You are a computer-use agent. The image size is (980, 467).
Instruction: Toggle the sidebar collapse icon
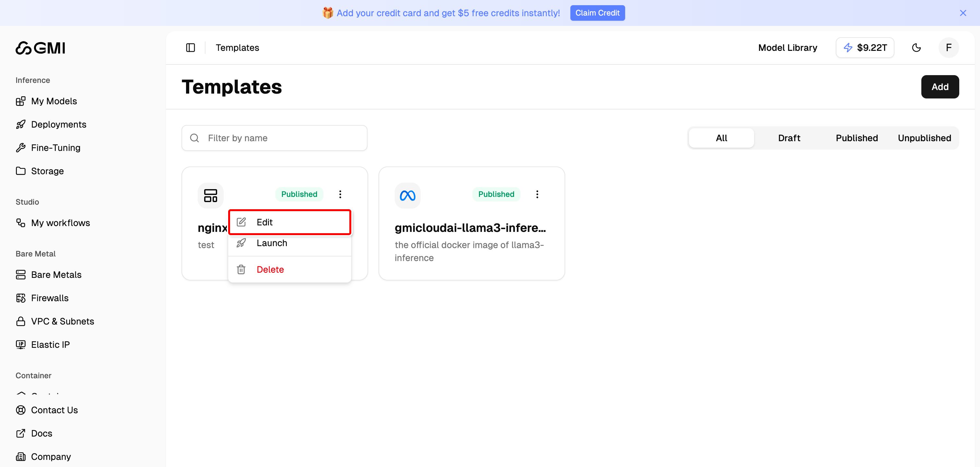click(190, 48)
